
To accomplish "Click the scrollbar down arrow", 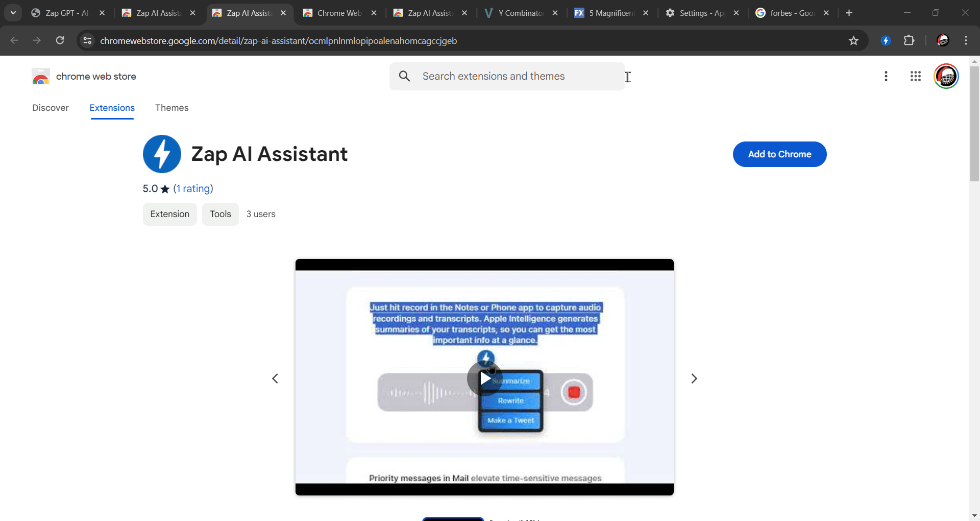I will click(975, 515).
